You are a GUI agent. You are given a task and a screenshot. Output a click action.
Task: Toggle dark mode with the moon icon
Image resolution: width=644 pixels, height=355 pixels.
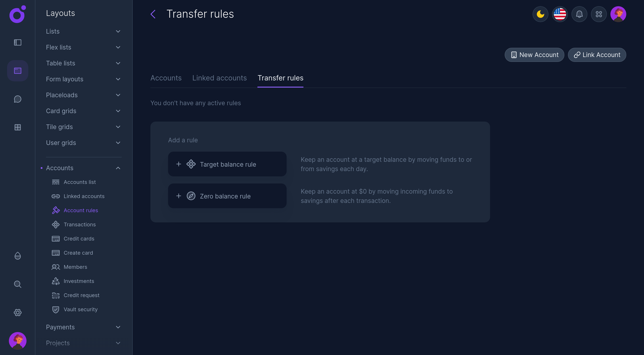(x=540, y=14)
